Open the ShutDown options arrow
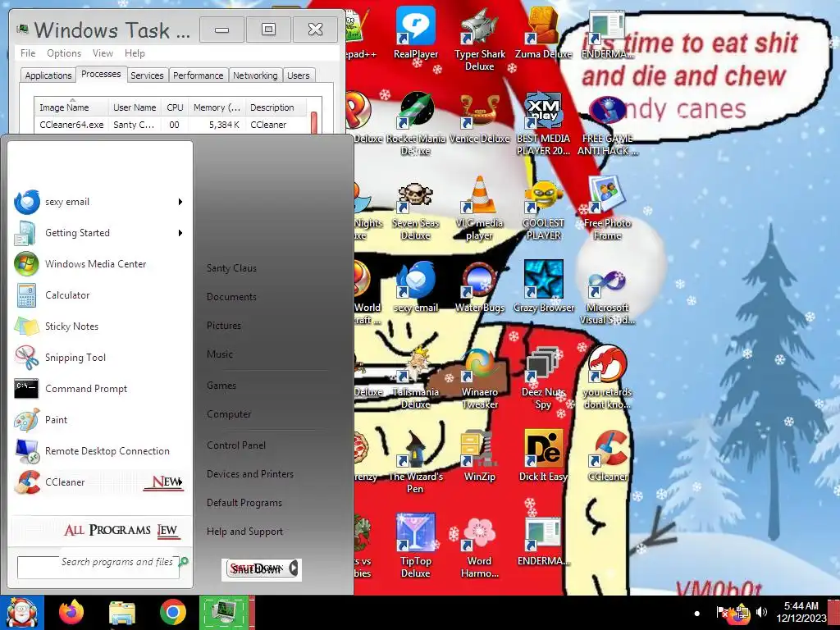The width and height of the screenshot is (840, 630). [294, 568]
